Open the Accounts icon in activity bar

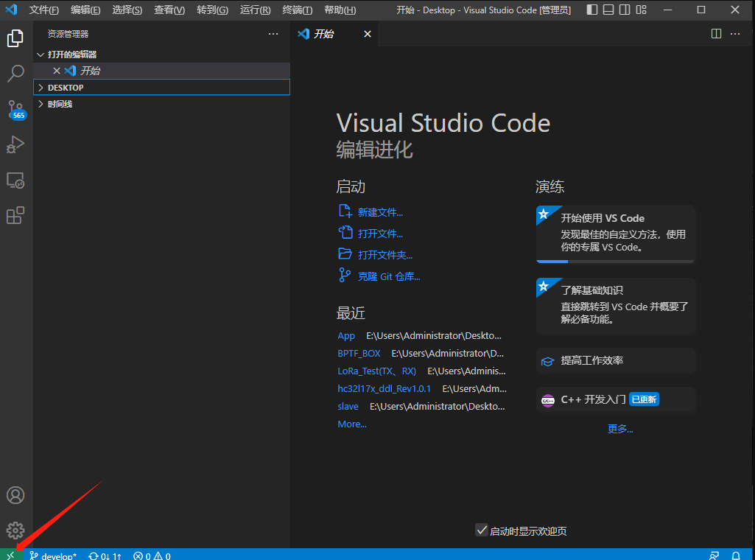[15, 495]
